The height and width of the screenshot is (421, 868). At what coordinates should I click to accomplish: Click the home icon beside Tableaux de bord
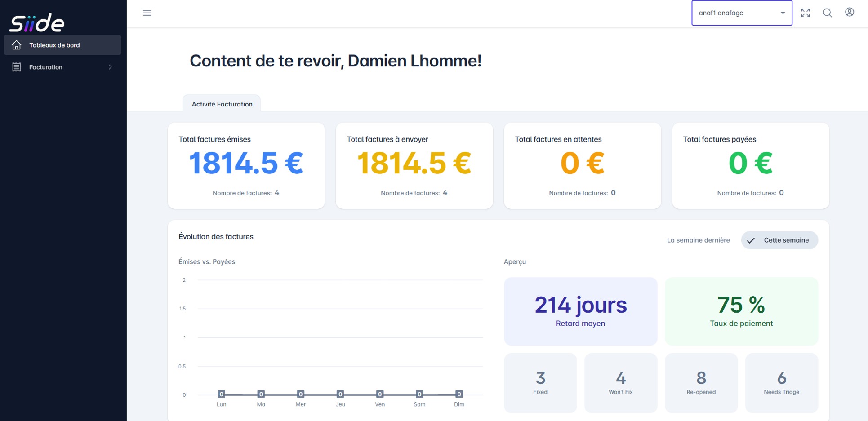click(x=17, y=45)
